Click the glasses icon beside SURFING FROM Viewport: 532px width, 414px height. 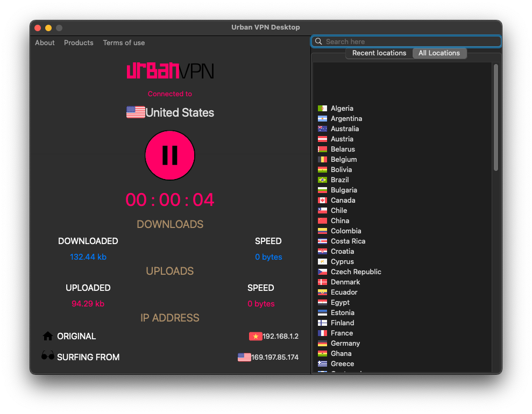point(48,355)
